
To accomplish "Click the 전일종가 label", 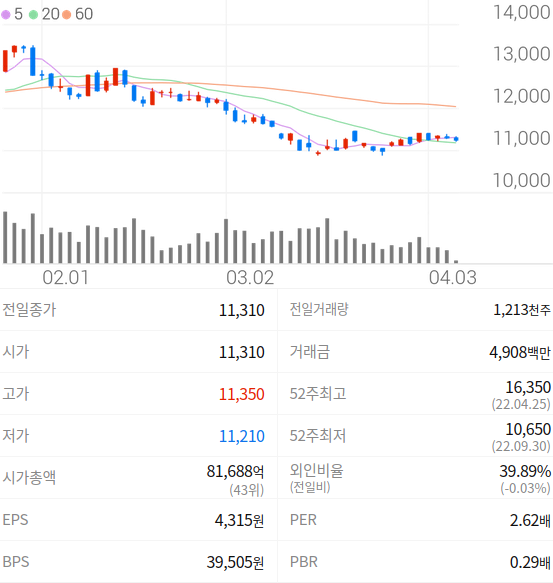I will [29, 310].
